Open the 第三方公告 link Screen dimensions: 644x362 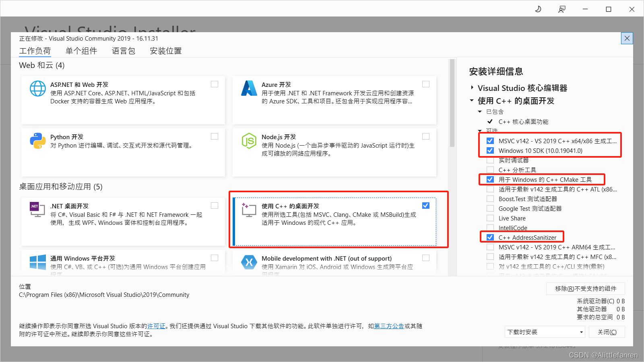(389, 326)
